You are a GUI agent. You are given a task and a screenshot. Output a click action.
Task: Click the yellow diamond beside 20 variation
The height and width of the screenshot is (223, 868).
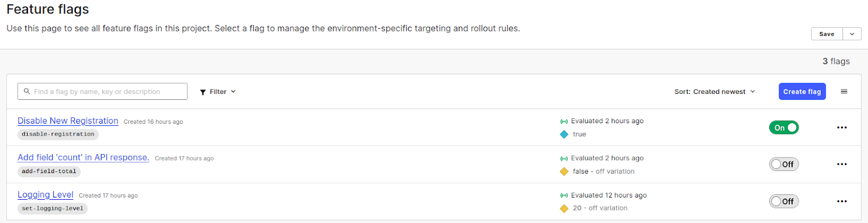click(564, 208)
